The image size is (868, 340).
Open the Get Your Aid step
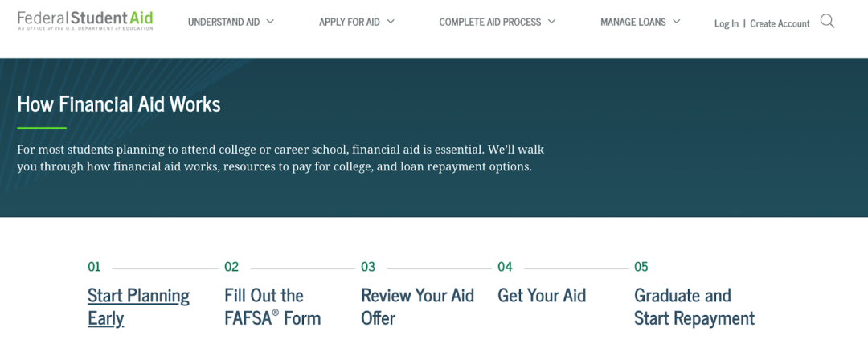(x=542, y=295)
